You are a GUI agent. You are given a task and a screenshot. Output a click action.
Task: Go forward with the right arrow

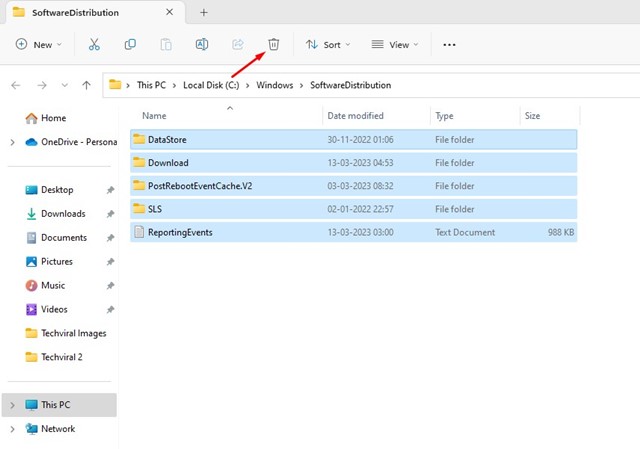click(42, 85)
